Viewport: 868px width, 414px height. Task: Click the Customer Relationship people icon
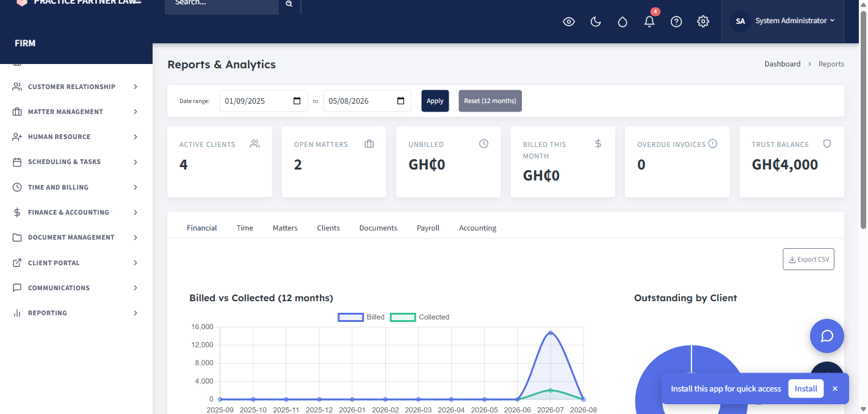pos(17,87)
